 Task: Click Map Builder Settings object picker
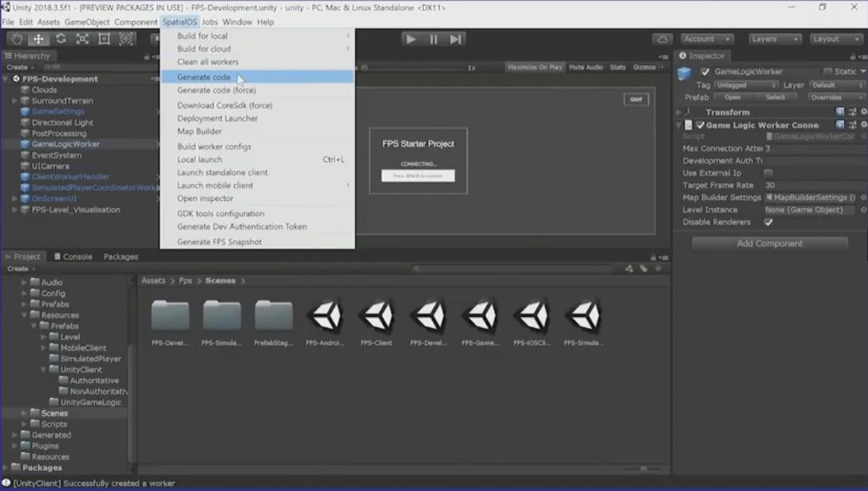(864, 198)
